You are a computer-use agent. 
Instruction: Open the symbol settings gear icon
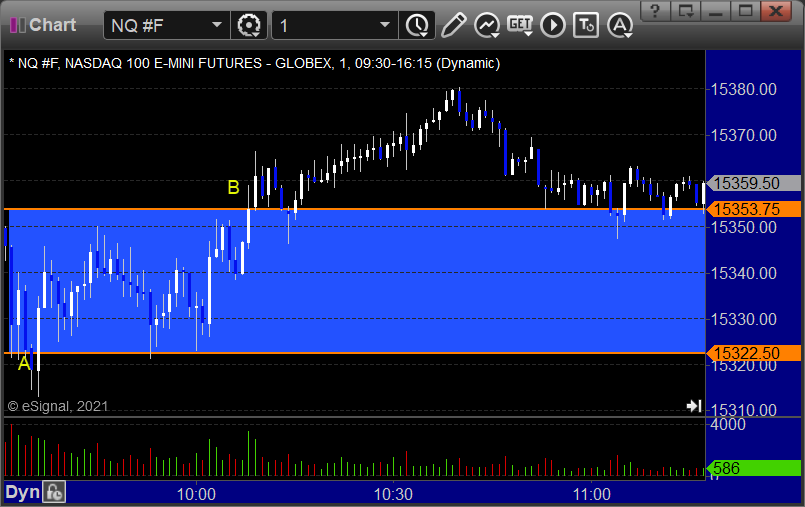point(249,25)
